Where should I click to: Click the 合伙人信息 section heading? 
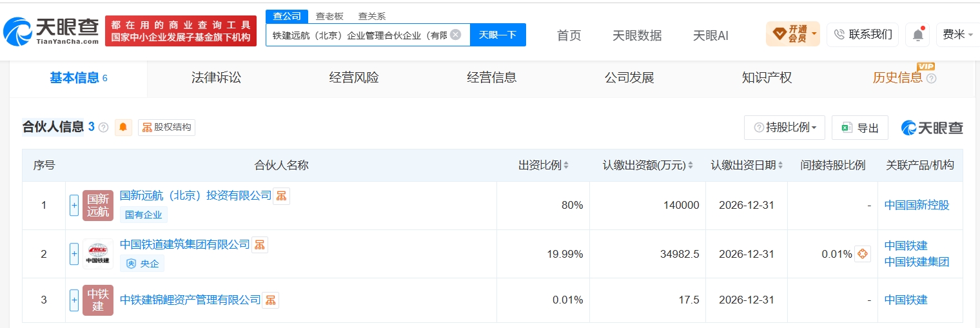click(53, 127)
